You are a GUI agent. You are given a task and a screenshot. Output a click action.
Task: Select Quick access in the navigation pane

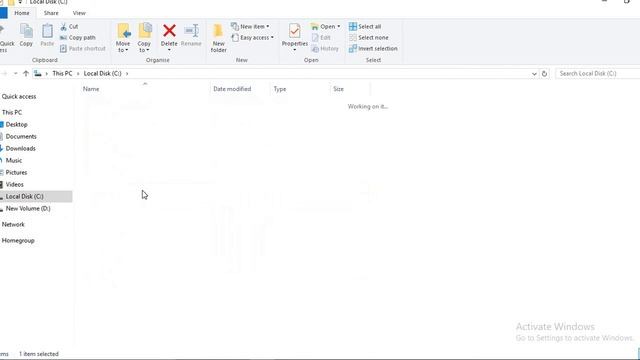(x=19, y=97)
